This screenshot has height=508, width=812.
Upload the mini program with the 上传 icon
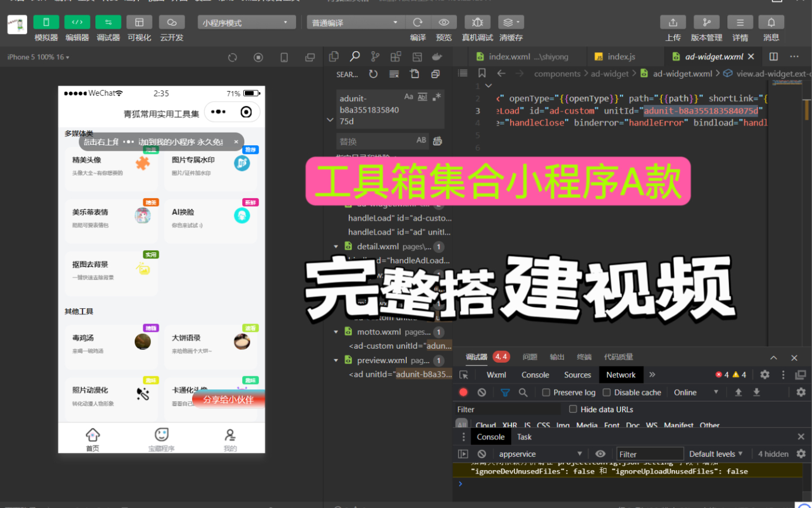672,22
